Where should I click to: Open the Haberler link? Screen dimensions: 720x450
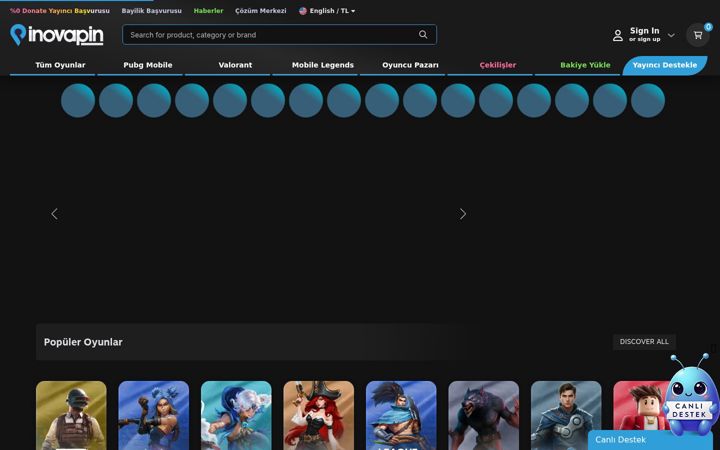tap(208, 11)
